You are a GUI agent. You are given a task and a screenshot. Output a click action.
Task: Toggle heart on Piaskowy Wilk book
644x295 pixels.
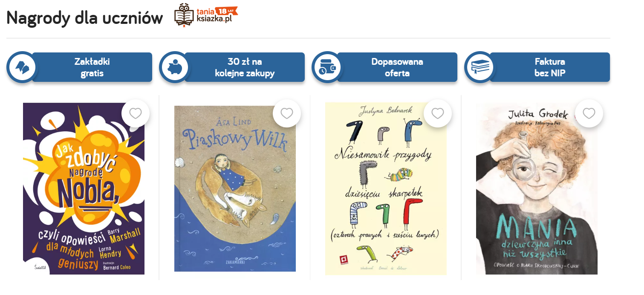point(287,113)
